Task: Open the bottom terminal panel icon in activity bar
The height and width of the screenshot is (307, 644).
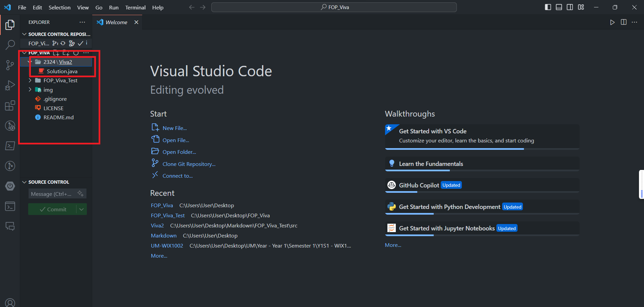Action: 10,206
